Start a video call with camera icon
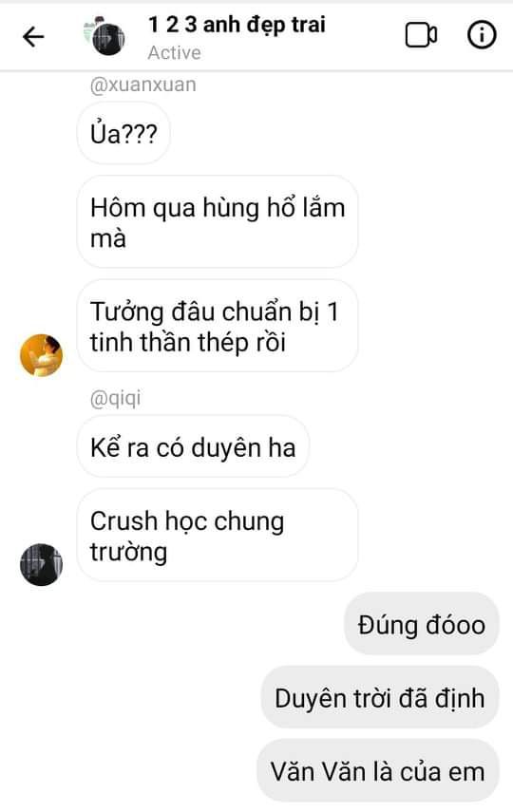Screen dimensions: 513x812 click(421, 35)
